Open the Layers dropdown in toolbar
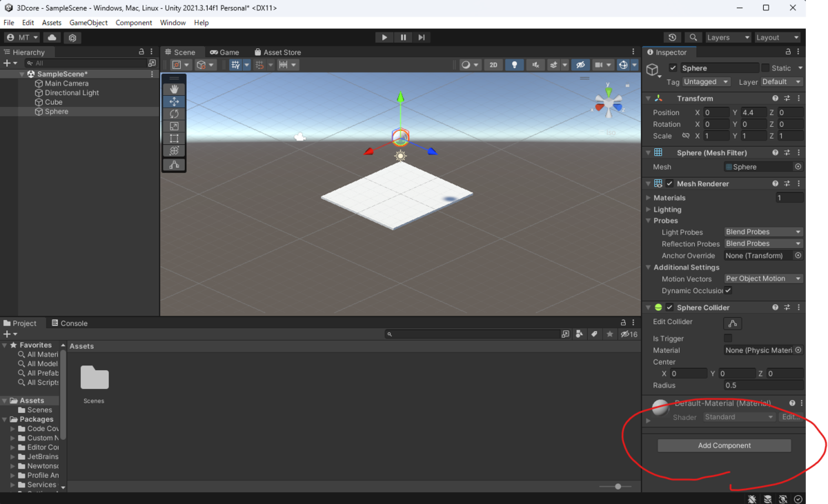The height and width of the screenshot is (504, 828). click(x=728, y=37)
